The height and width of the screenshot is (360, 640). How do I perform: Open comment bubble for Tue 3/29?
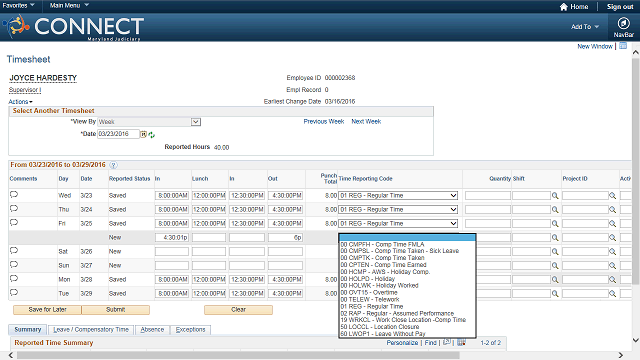pos(14,293)
